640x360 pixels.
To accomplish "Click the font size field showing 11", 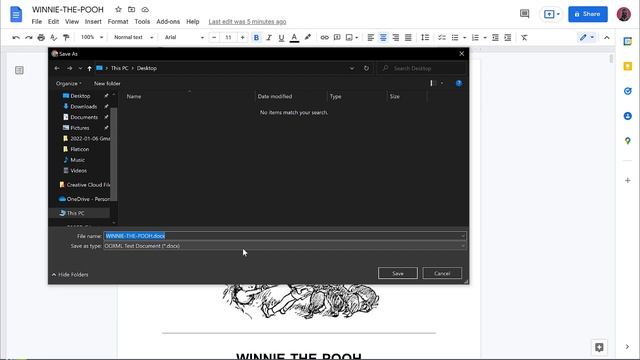I will (x=228, y=38).
